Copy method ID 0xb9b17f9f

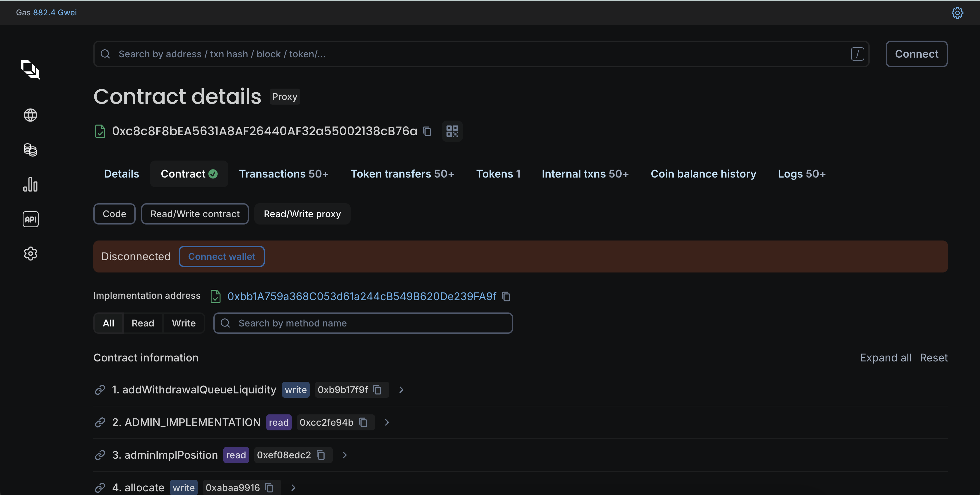(377, 390)
